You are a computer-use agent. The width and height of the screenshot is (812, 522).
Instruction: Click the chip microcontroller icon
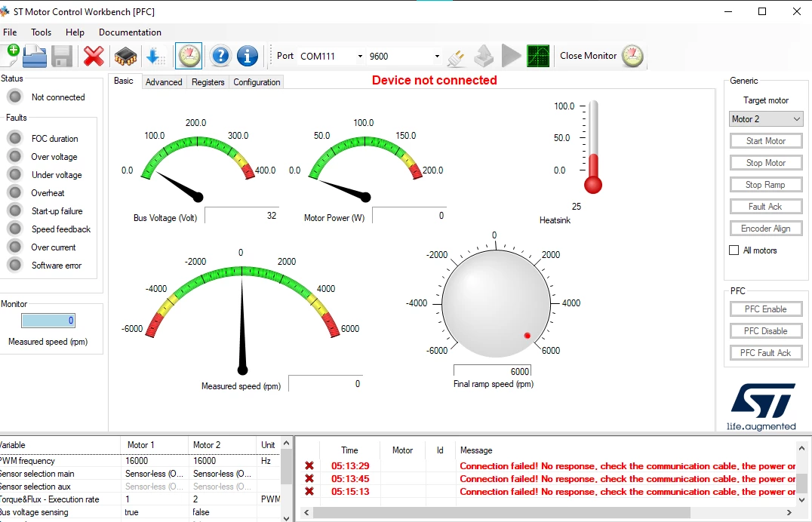[x=125, y=56]
